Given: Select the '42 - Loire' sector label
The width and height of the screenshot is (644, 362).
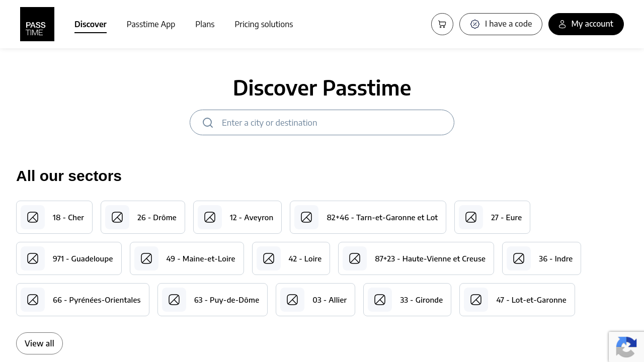Looking at the screenshot, I should pyautogui.click(x=305, y=258).
